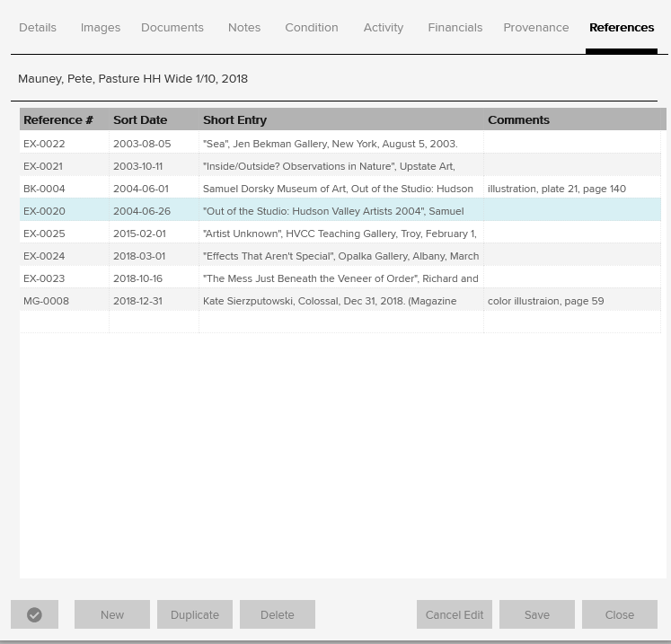Switch to the Condition tab
The image size is (671, 644).
pos(312,28)
